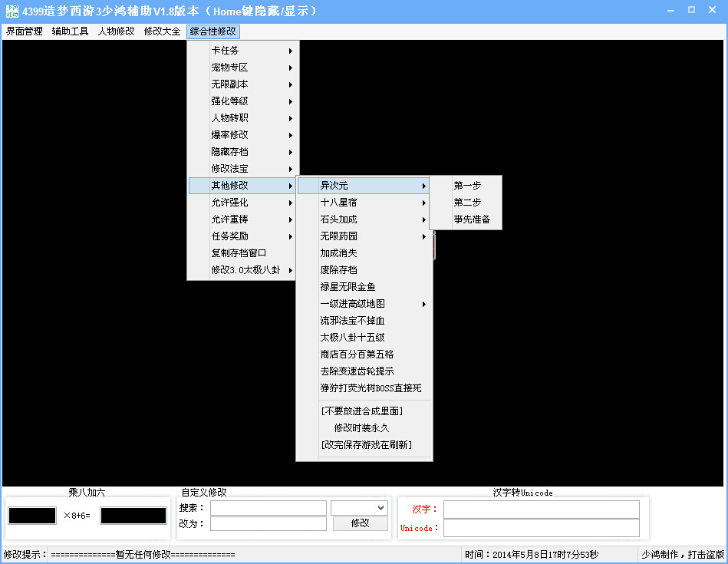Click the 少鸿制作，打击盗版 status text
This screenshot has width=728, height=564.
[x=683, y=555]
